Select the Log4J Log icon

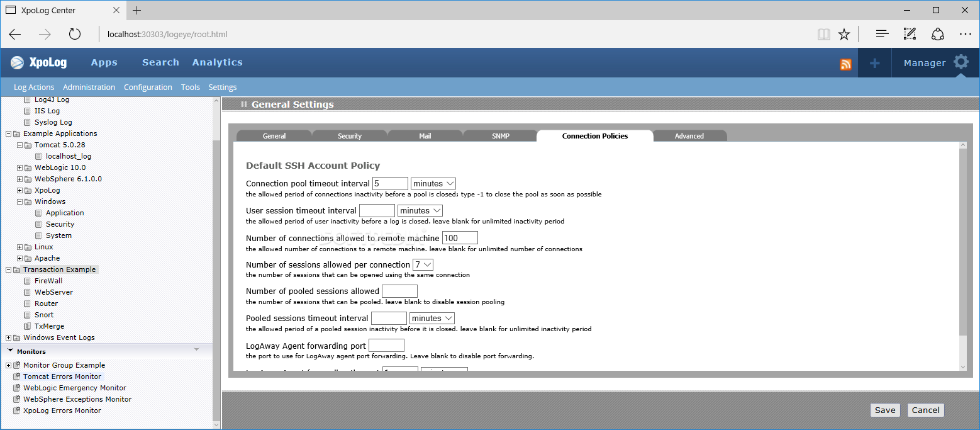tap(27, 99)
